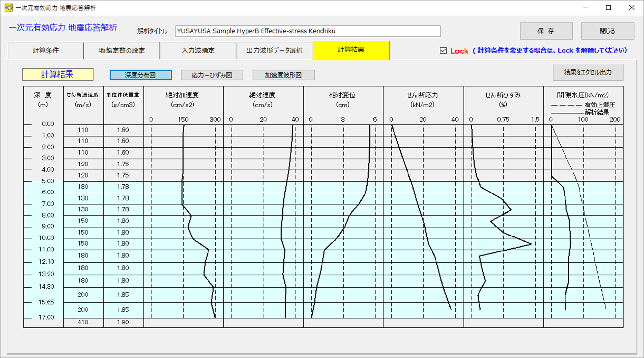Maximize the window
Image resolution: width=644 pixels, height=358 pixels.
[608, 7]
